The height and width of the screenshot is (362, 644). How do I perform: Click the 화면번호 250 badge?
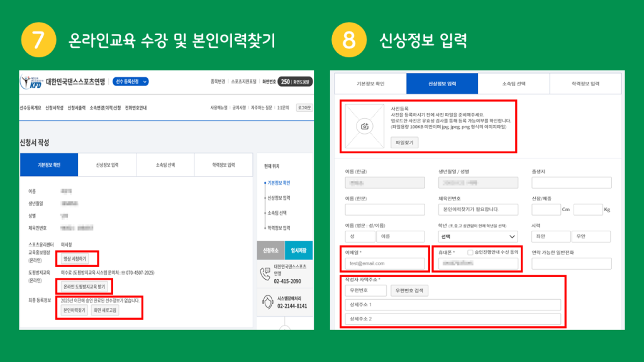[294, 81]
